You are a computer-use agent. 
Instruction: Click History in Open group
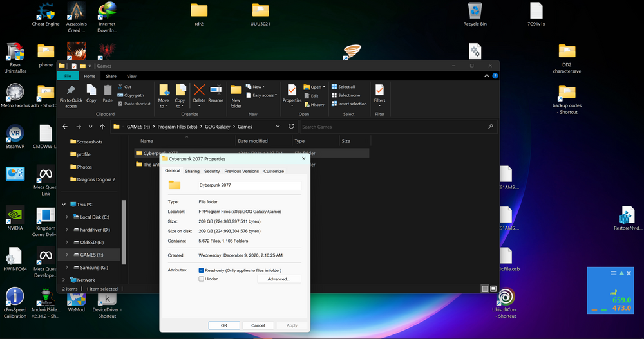point(314,105)
